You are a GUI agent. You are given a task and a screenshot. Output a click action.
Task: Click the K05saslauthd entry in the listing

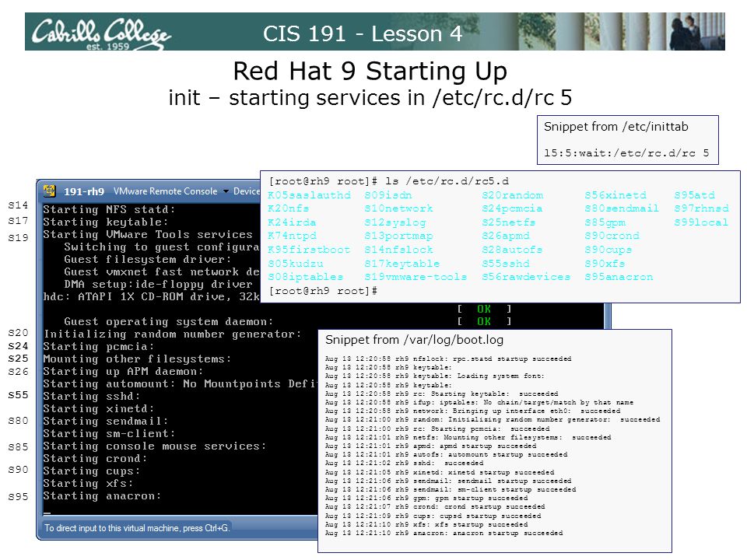click(309, 194)
